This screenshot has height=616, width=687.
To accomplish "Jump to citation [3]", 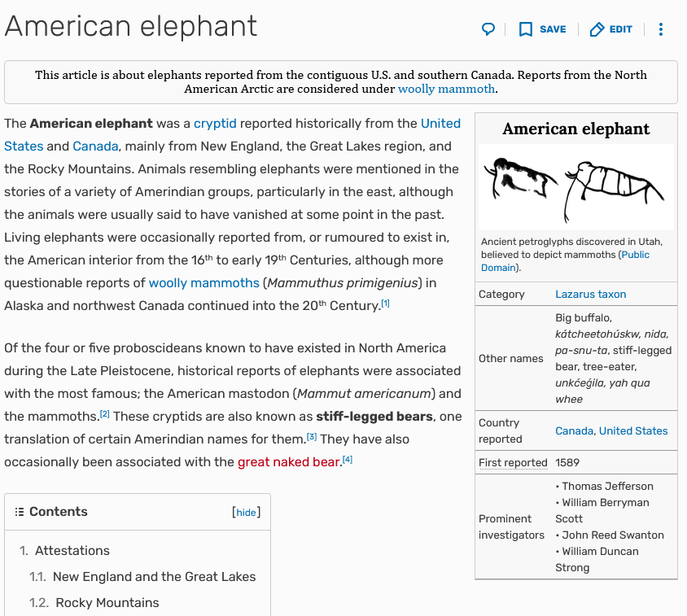I will (x=312, y=436).
